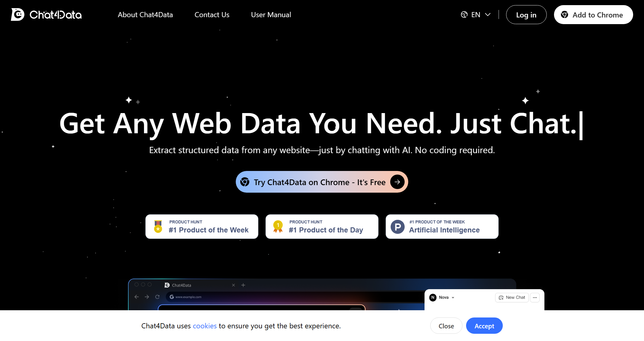Click Add to Chrome button
644x341 pixels.
click(x=593, y=14)
